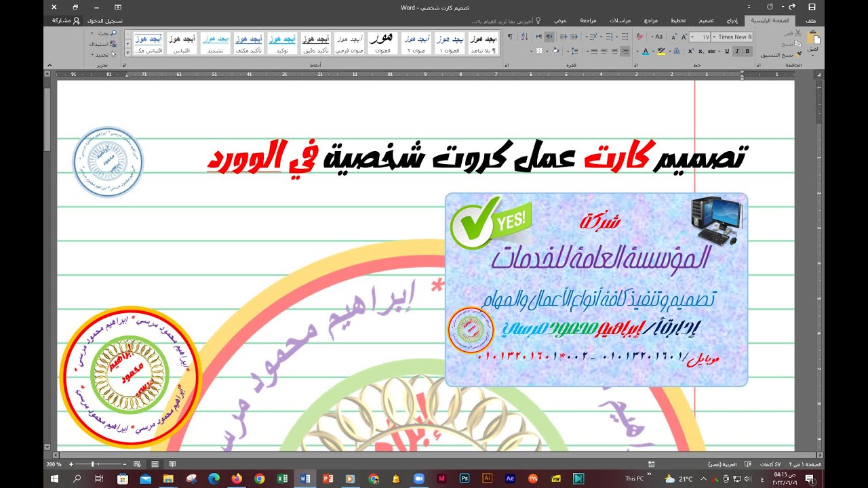Click the مشاركة Share button
The image size is (868, 488).
click(x=66, y=21)
